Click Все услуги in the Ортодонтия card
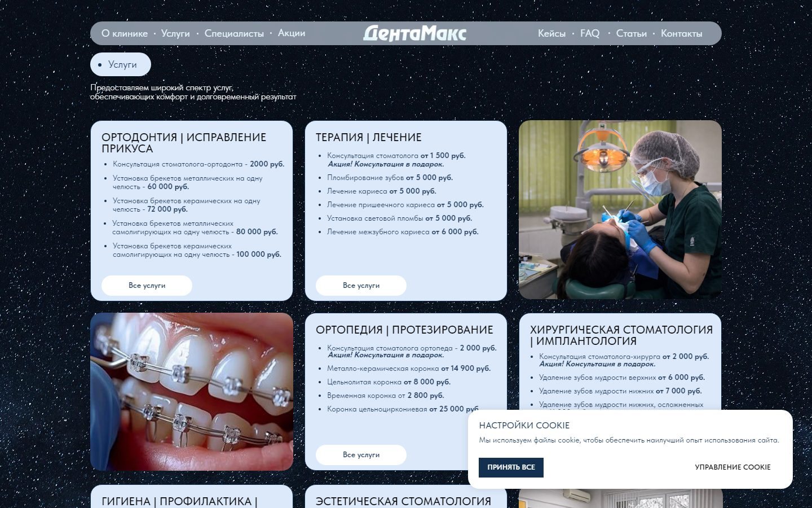 [x=147, y=286]
